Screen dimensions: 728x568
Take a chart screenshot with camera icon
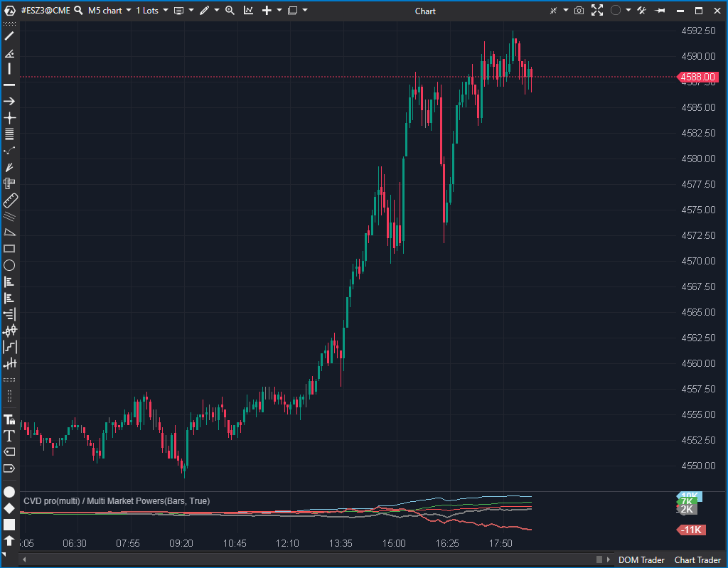click(x=579, y=10)
